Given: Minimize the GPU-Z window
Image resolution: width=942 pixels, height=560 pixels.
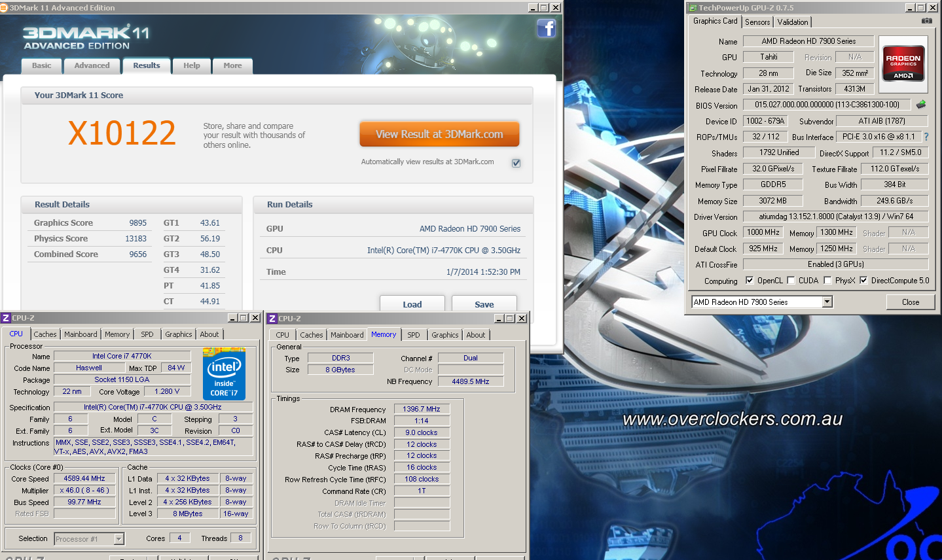Looking at the screenshot, I should [x=910, y=8].
